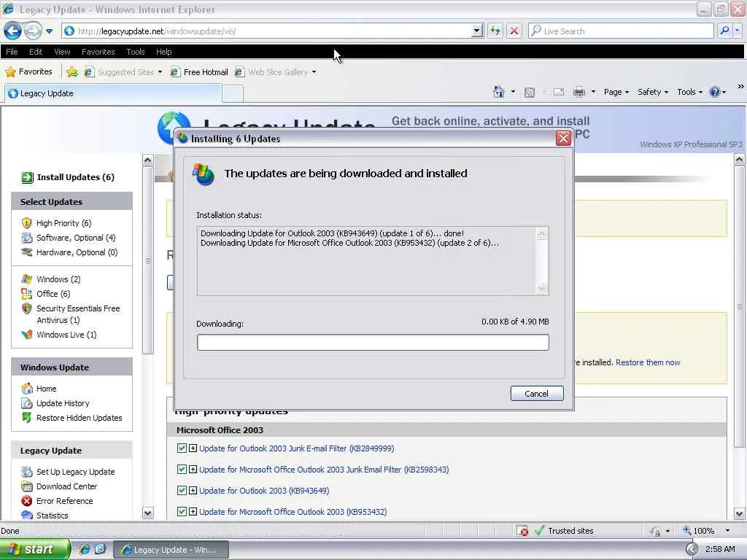Viewport: 747px width, 560px height.
Task: Uncheck Update for Outlook 2003 KB943649
Action: coord(182,490)
